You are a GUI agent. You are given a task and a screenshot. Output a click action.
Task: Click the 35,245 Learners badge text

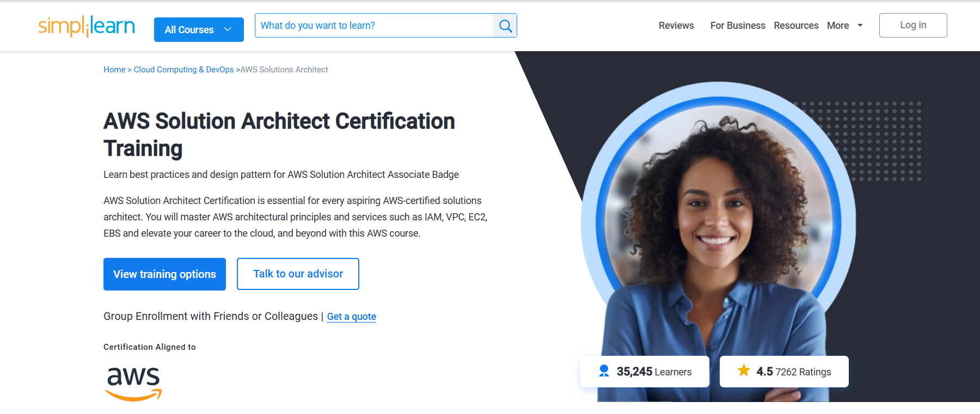[x=654, y=372]
